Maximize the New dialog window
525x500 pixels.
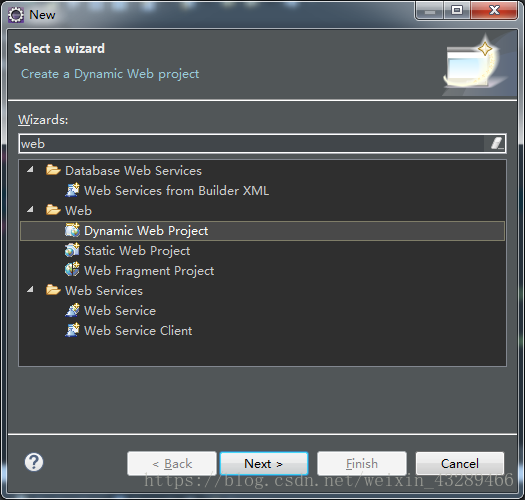457,10
